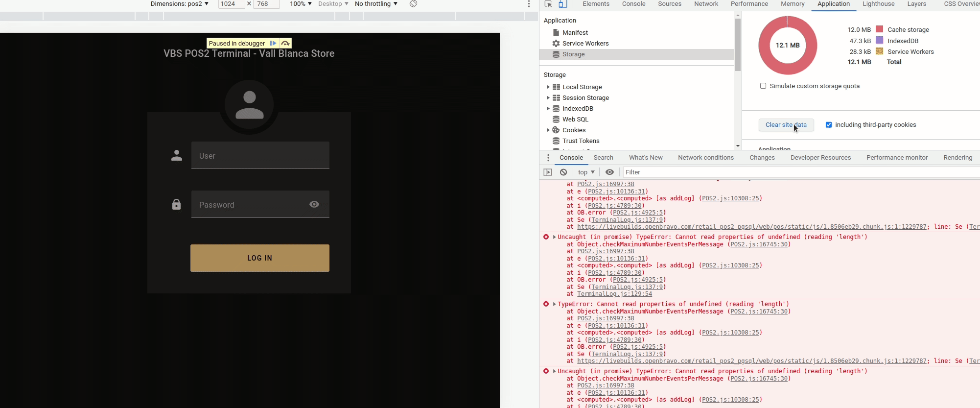Viewport: 980px width, 408px height.
Task: Open the No throttling dropdown
Action: point(376,4)
